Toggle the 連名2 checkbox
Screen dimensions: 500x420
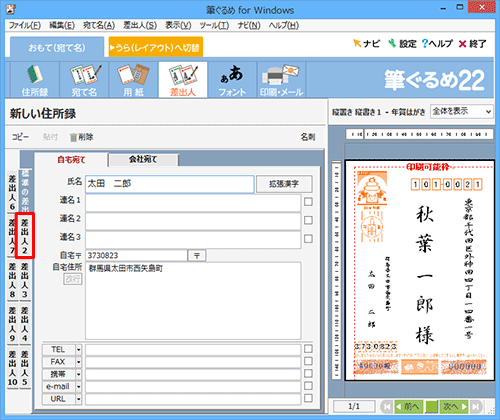pyautogui.click(x=308, y=220)
